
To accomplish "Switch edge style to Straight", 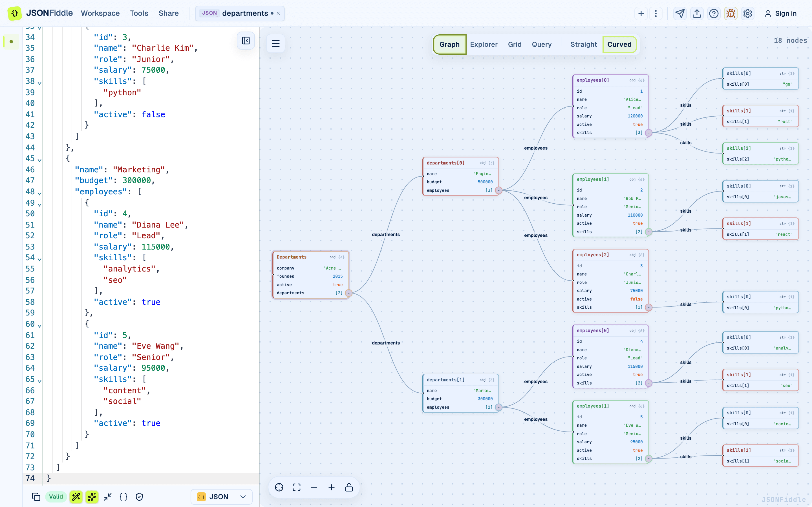I will click(x=584, y=44).
